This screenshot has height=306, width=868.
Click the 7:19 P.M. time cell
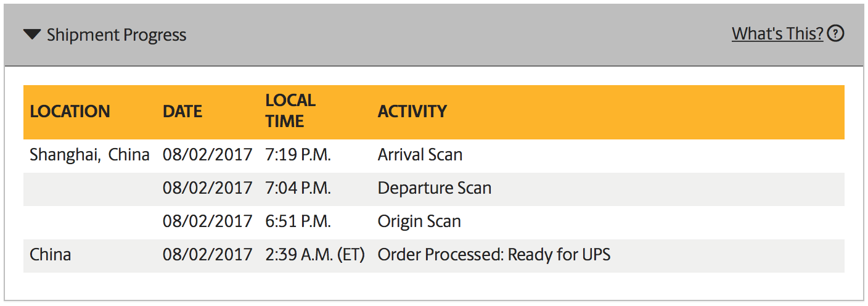click(x=298, y=155)
